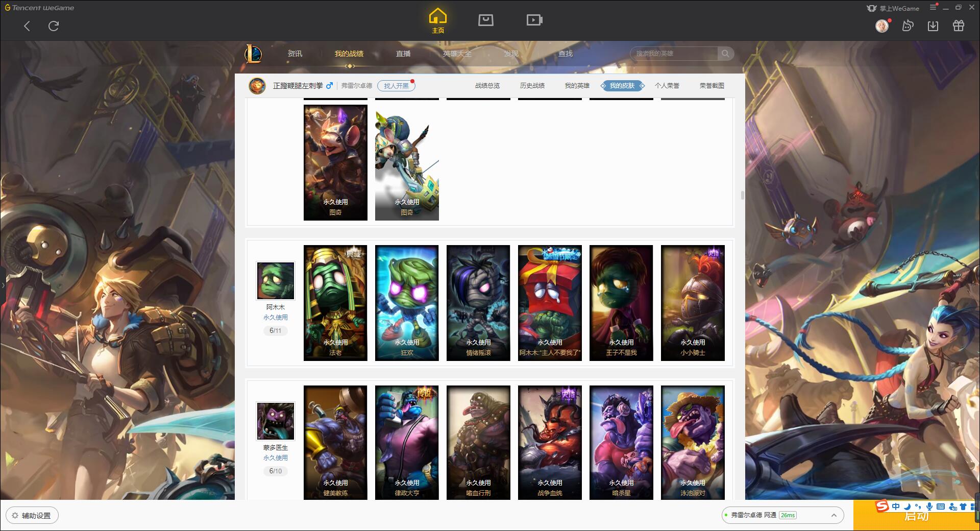Open the 资讯 news tab

295,54
